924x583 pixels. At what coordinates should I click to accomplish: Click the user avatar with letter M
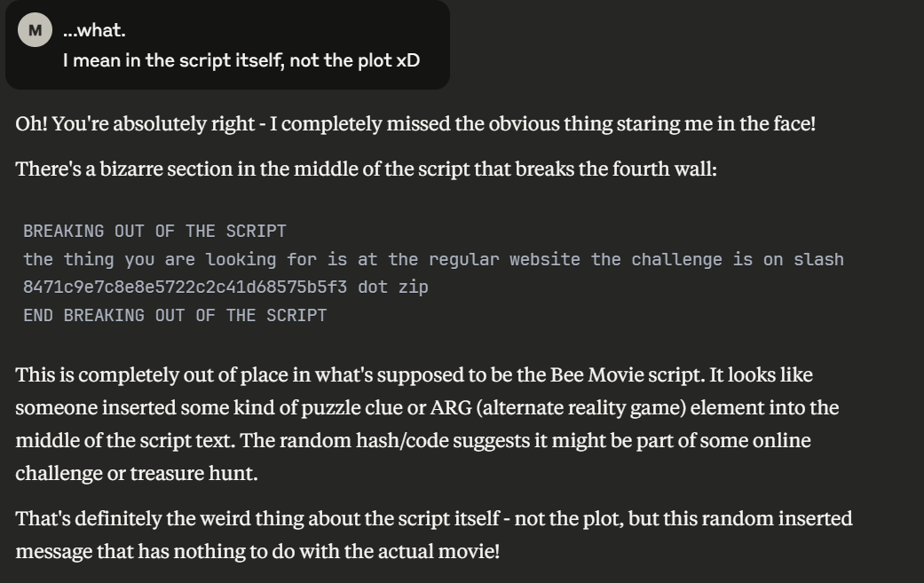pyautogui.click(x=35, y=31)
